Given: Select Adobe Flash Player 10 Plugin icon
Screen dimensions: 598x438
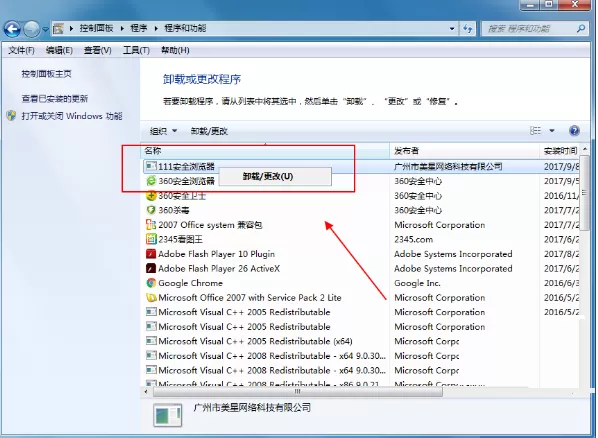Looking at the screenshot, I should pyautogui.click(x=151, y=253).
